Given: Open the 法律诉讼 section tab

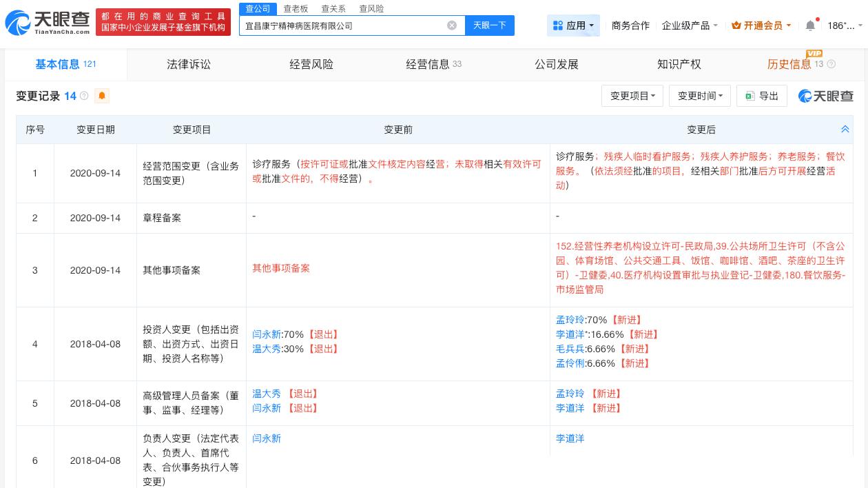Looking at the screenshot, I should point(189,63).
